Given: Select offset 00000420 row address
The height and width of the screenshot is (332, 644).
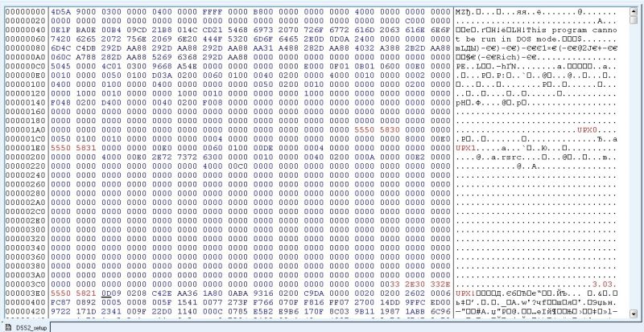Looking at the screenshot, I should pos(26,311).
